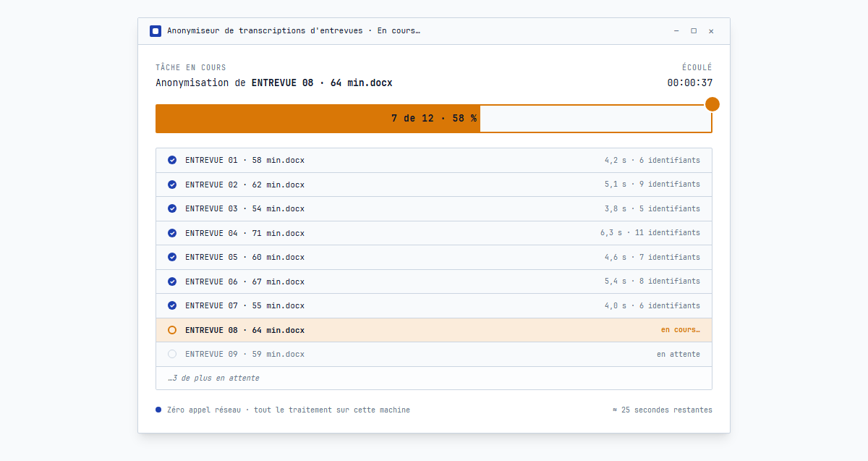The image size is (868, 461).
Task: Toggle the completion check for ENTREVUE 06
Action: tap(172, 281)
